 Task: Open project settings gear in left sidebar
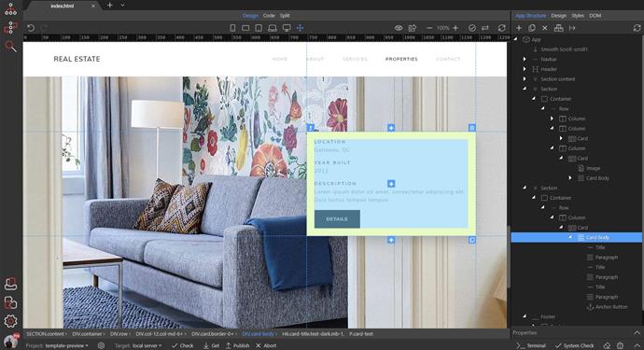[x=10, y=321]
